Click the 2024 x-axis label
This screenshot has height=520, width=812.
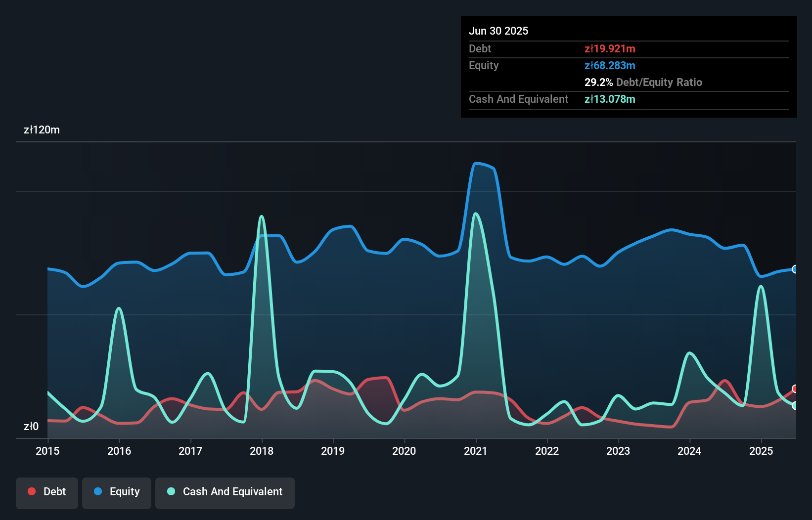[x=689, y=451]
